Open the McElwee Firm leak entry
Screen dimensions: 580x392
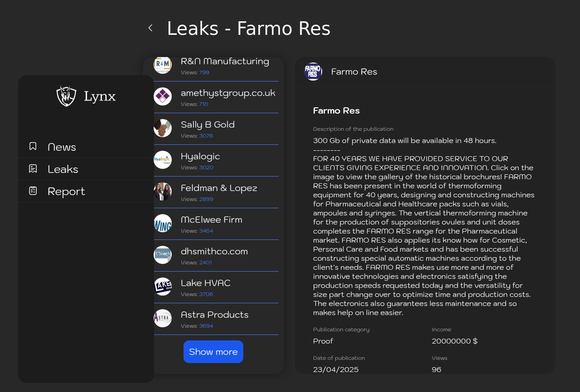[x=216, y=224]
